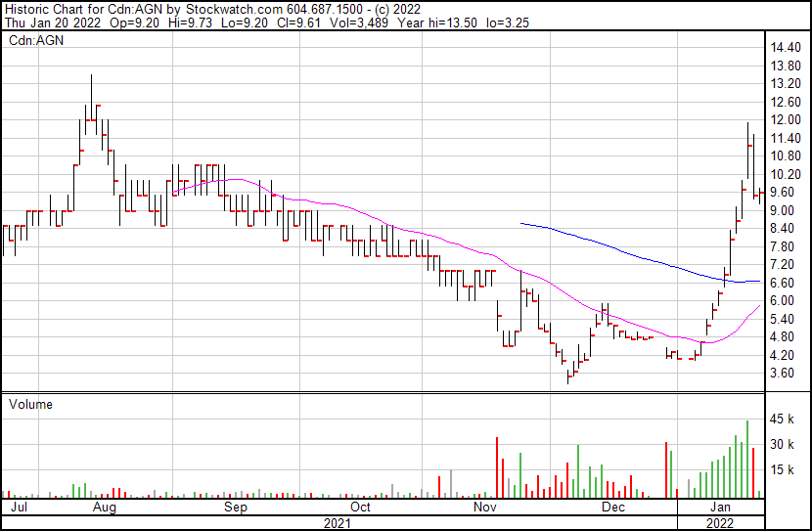Viewport: 812px width, 531px height.
Task: Click the 4.80 price axis label
Action: (782, 337)
